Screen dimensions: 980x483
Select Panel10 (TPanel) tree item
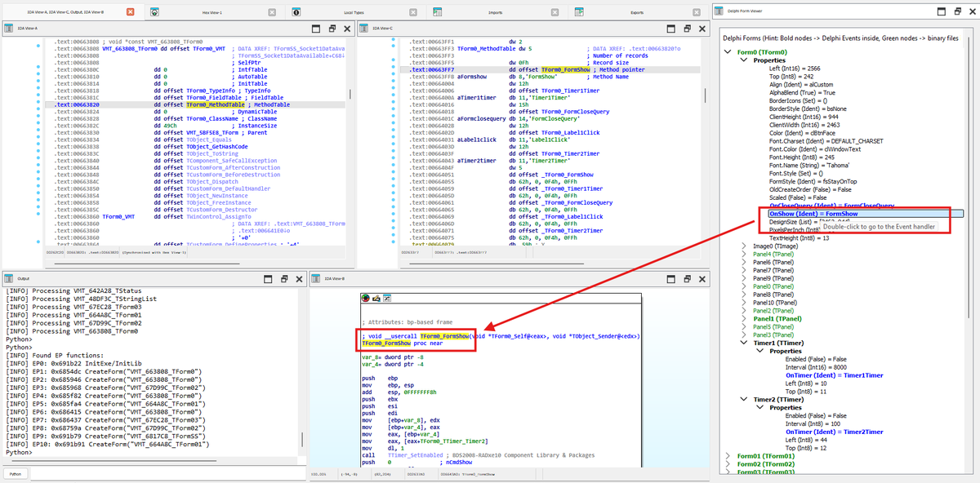(x=774, y=303)
